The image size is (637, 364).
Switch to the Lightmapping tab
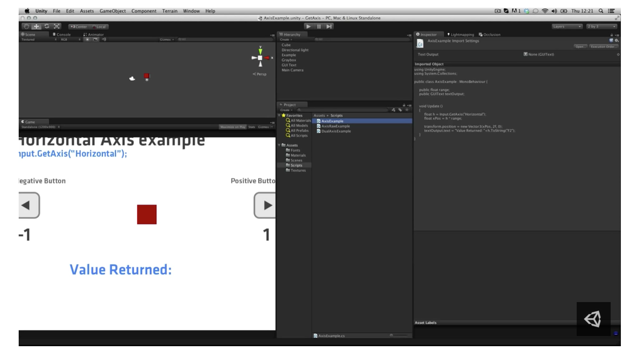coord(461,34)
